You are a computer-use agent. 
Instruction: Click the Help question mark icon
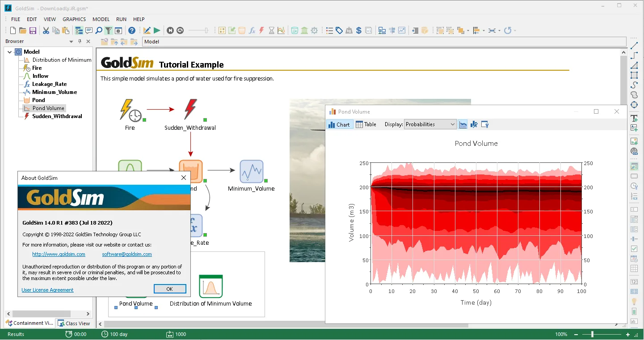coord(132,30)
